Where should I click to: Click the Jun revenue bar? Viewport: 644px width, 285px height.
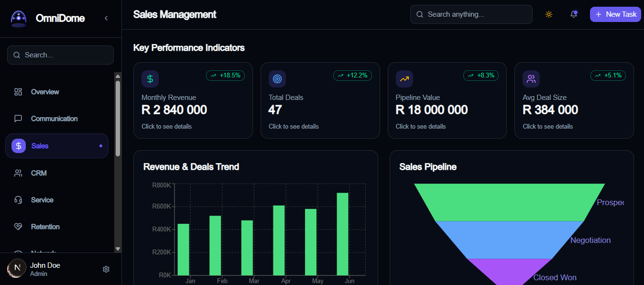tap(342, 234)
